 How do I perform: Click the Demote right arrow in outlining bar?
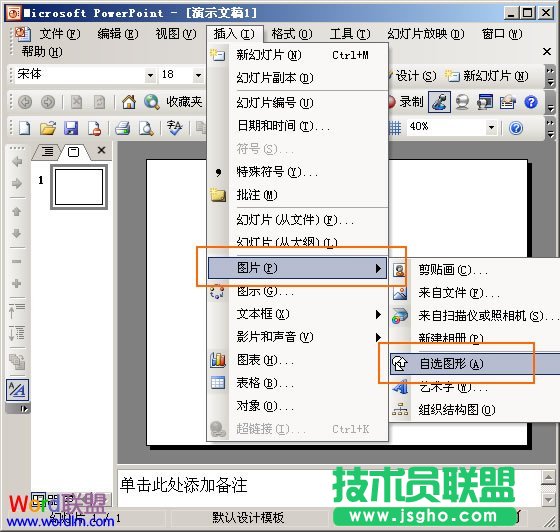pyautogui.click(x=16, y=184)
